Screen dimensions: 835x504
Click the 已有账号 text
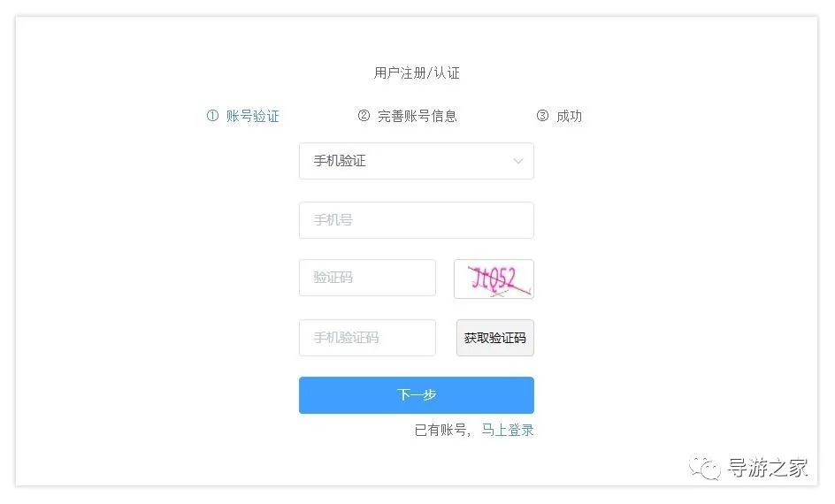point(441,431)
